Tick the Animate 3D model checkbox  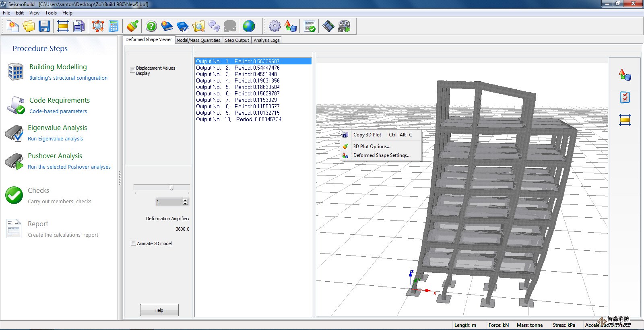(x=133, y=243)
